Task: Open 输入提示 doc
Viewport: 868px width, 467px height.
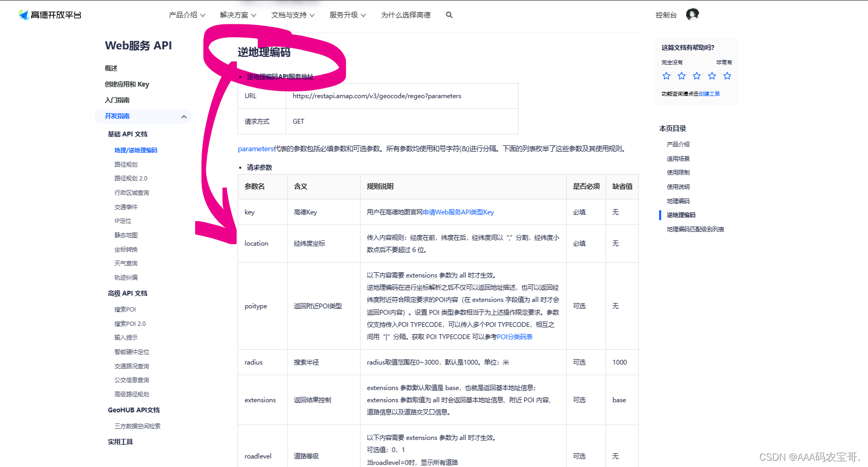Action: click(x=126, y=338)
